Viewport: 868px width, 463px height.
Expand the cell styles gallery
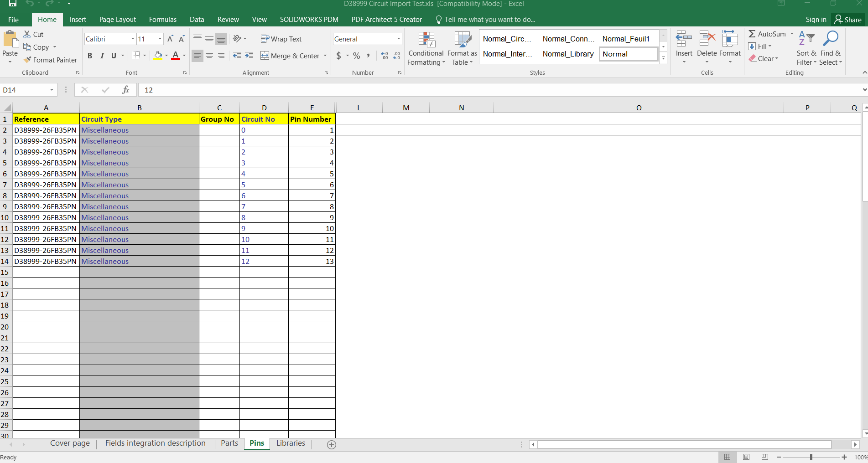coord(664,58)
